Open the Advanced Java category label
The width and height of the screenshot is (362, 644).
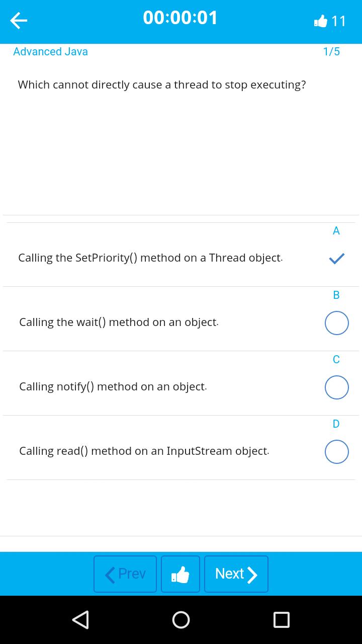tap(50, 51)
